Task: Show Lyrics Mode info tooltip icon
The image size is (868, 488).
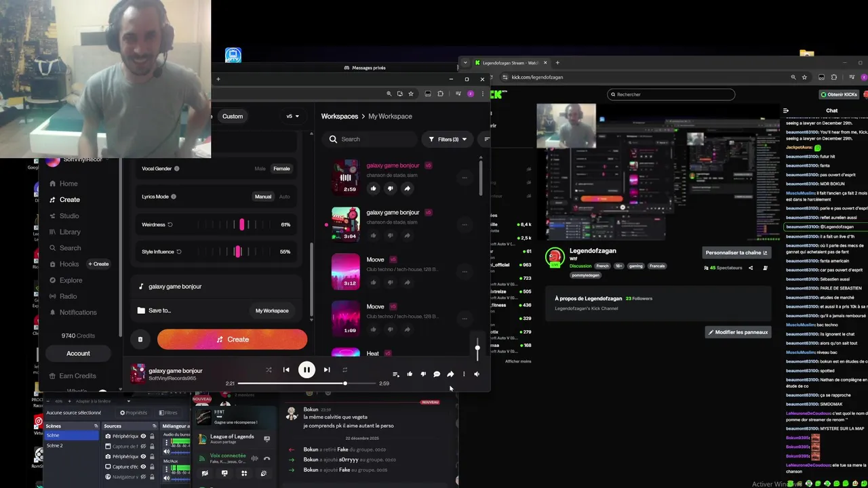Action: click(174, 197)
